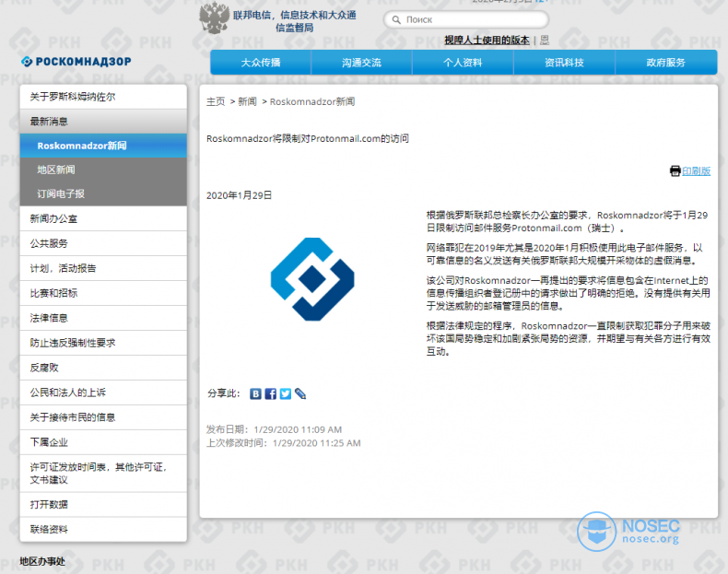Open 许可证发放时间表 sidebar item

(x=103, y=474)
